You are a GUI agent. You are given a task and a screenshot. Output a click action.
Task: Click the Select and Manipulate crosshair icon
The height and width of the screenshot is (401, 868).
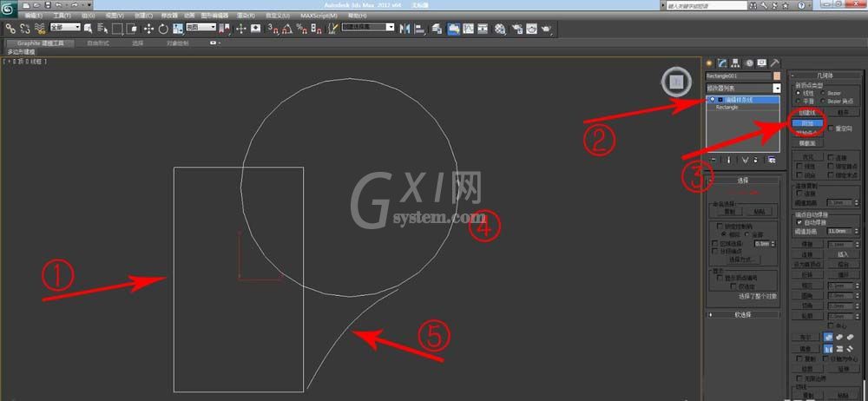tap(240, 29)
